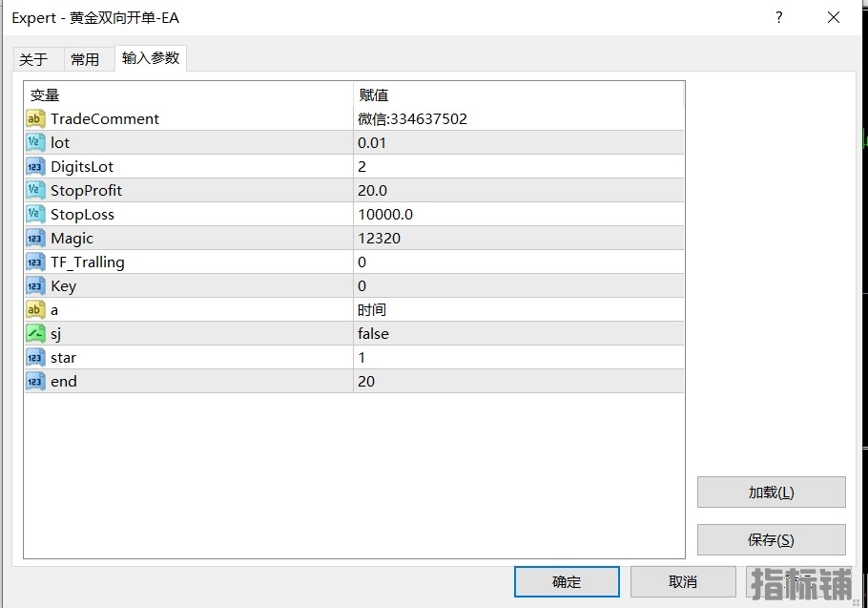Screen dimensions: 868x608
Task: Click the integer icon beside DigitsLot
Action: (35, 166)
